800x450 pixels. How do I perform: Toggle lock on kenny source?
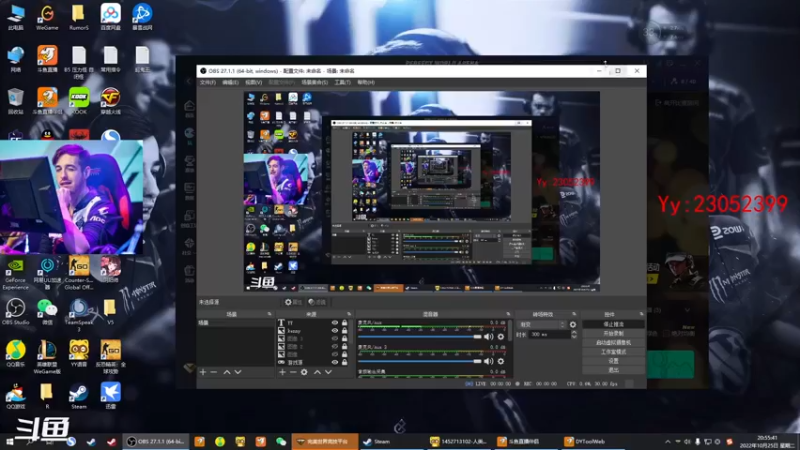pos(344,331)
